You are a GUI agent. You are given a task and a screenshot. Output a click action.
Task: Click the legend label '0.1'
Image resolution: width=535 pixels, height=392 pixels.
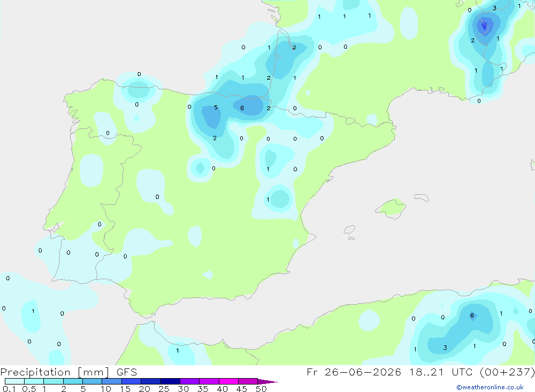click(x=9, y=389)
